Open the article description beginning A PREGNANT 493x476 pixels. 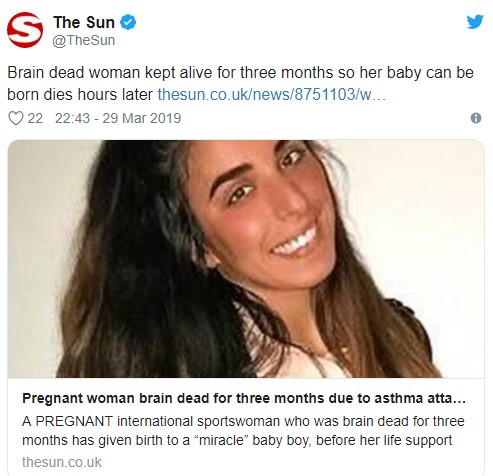(x=243, y=431)
